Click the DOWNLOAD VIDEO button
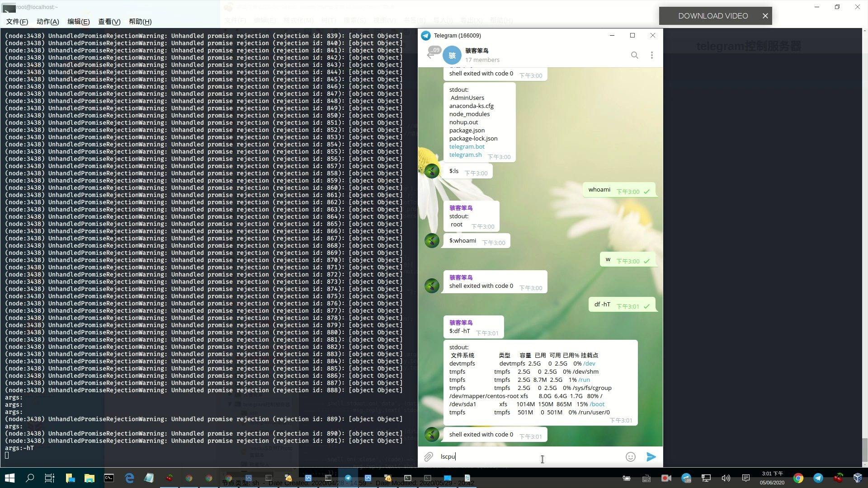This screenshot has height=488, width=868. pyautogui.click(x=713, y=16)
